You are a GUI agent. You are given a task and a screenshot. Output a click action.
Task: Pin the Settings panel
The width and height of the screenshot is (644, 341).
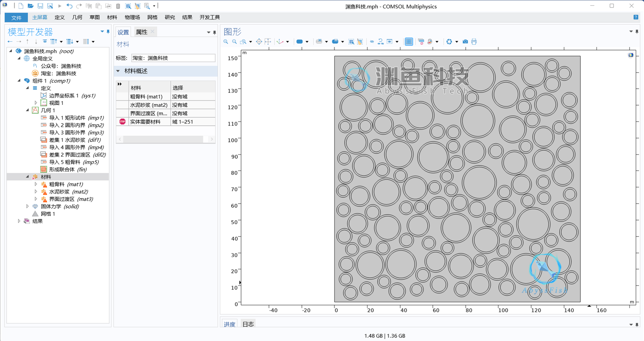pyautogui.click(x=215, y=32)
